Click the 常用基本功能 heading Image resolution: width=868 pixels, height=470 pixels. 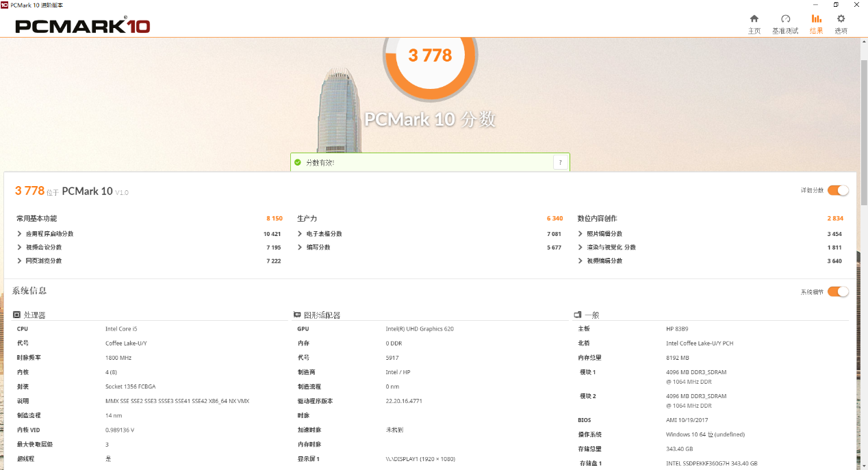[x=37, y=218]
